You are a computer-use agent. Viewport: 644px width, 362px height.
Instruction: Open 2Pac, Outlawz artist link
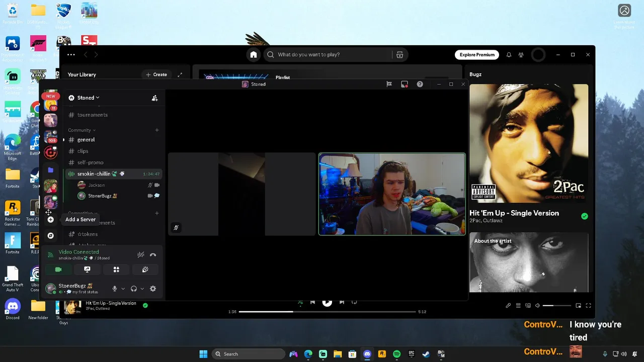point(487,221)
